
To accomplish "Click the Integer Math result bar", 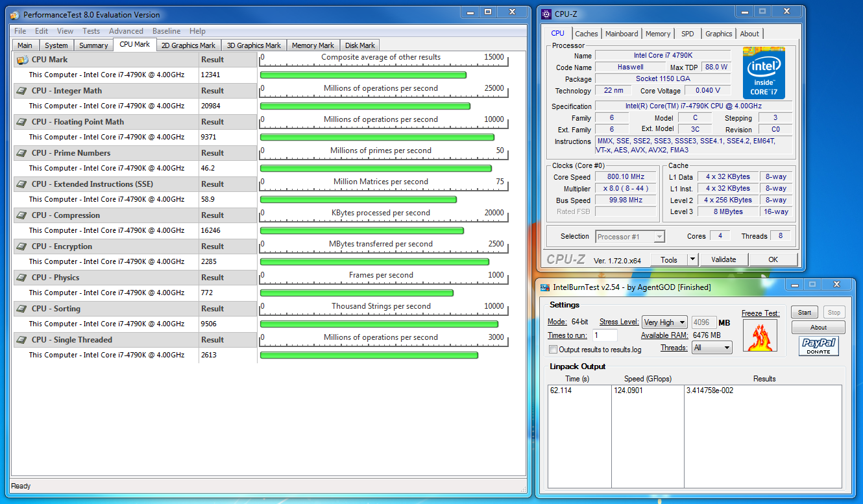I will [x=365, y=106].
